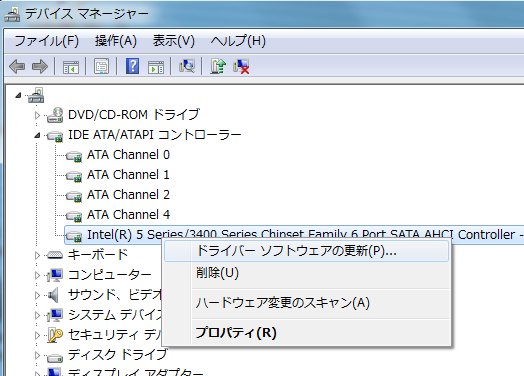Select the ディスク ドライブ label
The image size is (524, 376).
coord(117,355)
